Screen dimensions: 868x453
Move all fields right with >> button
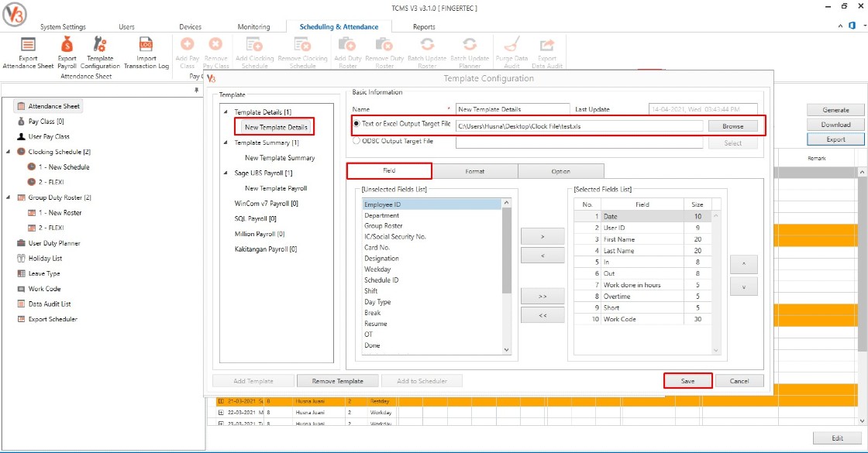point(542,297)
